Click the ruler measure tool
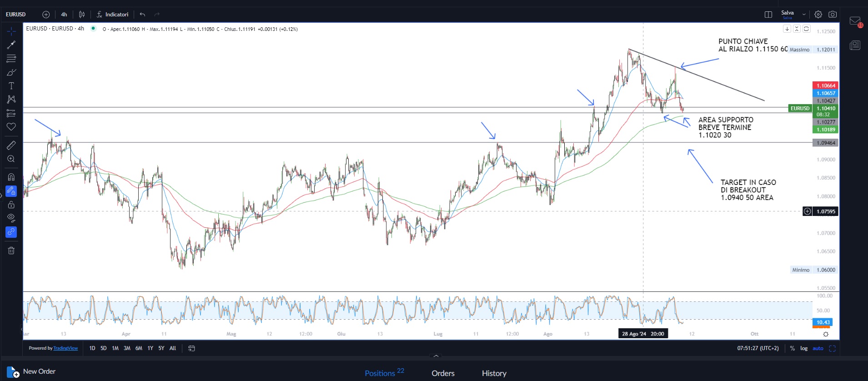 [11, 145]
